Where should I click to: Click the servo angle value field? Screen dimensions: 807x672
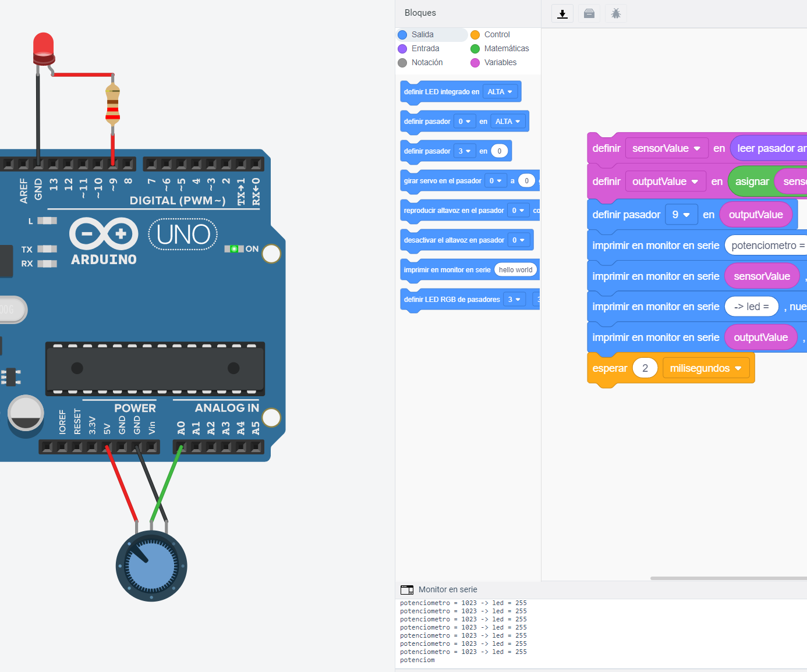coord(527,181)
